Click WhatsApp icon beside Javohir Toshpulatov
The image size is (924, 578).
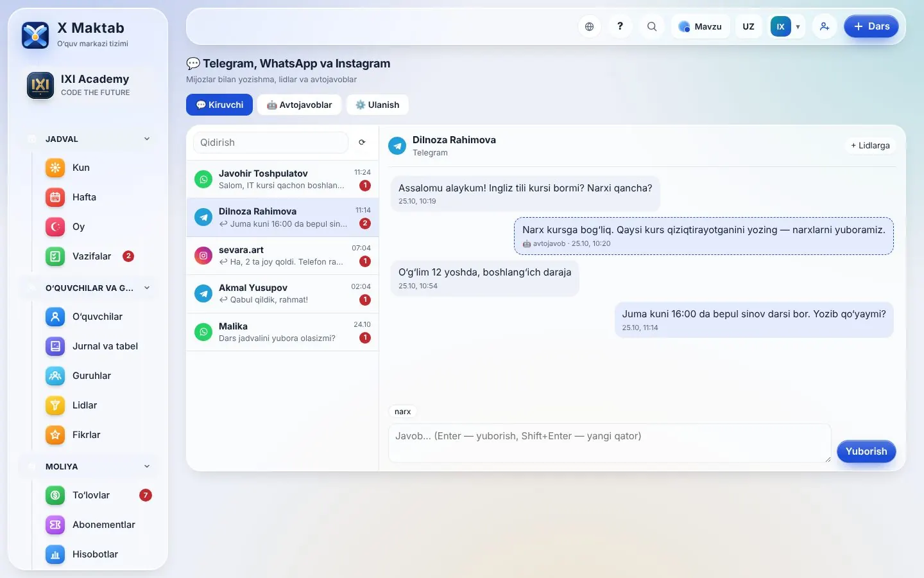203,179
